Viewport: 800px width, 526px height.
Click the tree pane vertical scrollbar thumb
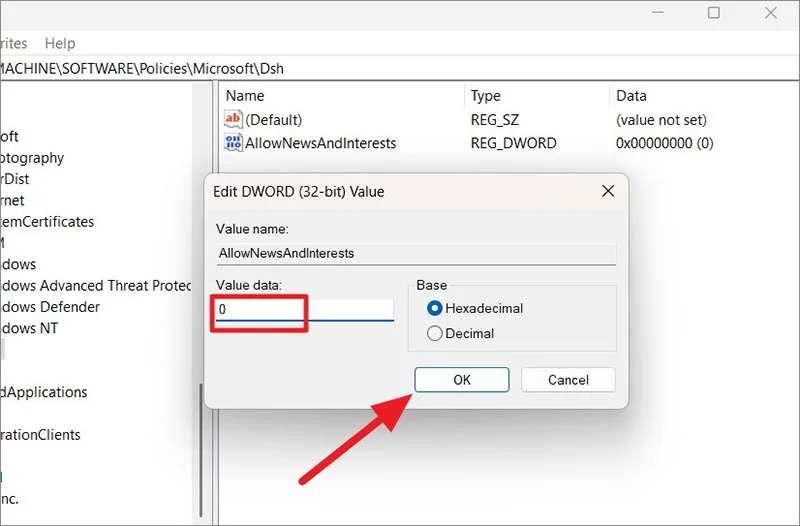[201, 450]
